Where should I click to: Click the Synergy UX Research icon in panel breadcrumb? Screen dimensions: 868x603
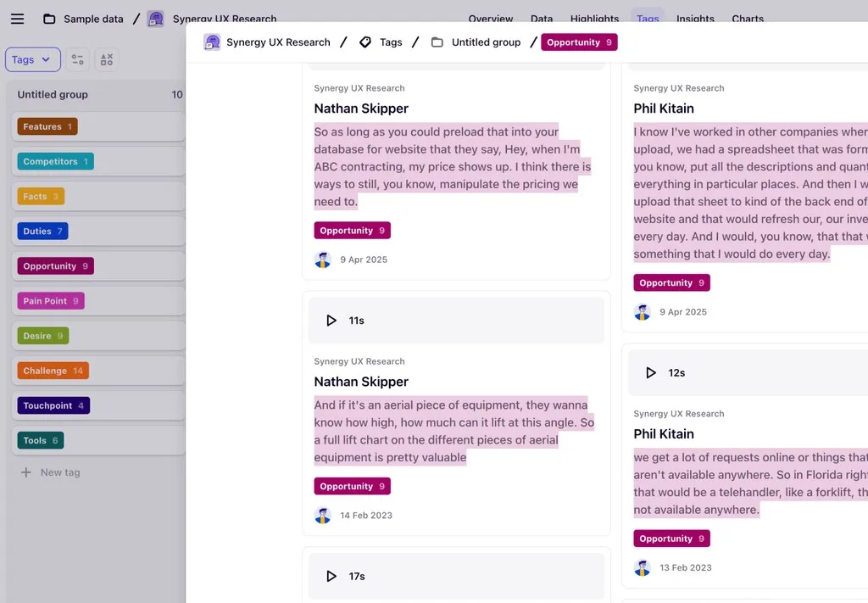pyautogui.click(x=212, y=42)
